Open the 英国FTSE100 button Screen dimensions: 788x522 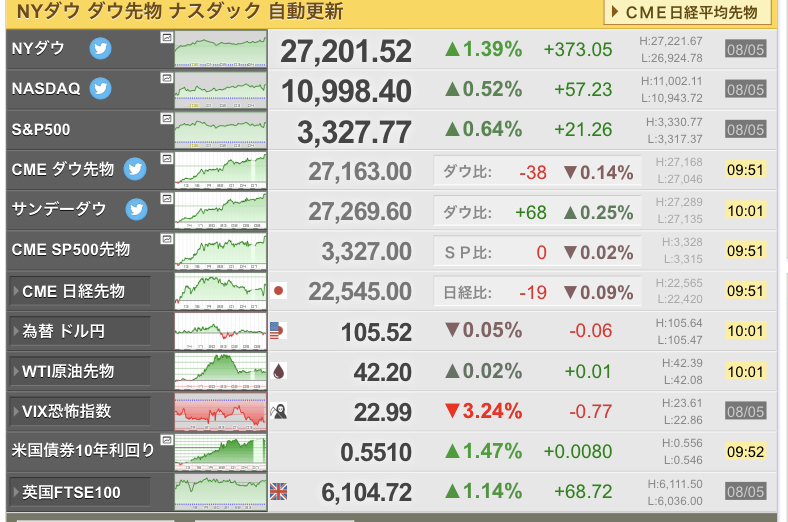coord(80,492)
